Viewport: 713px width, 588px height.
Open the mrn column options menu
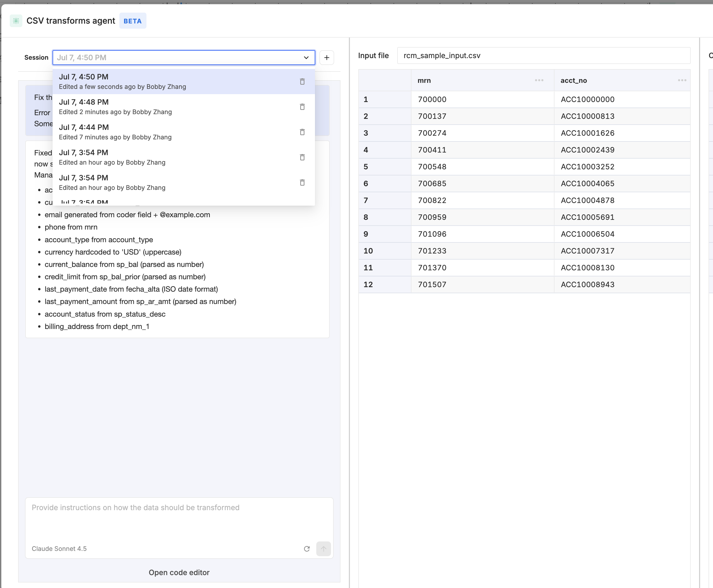(x=539, y=80)
